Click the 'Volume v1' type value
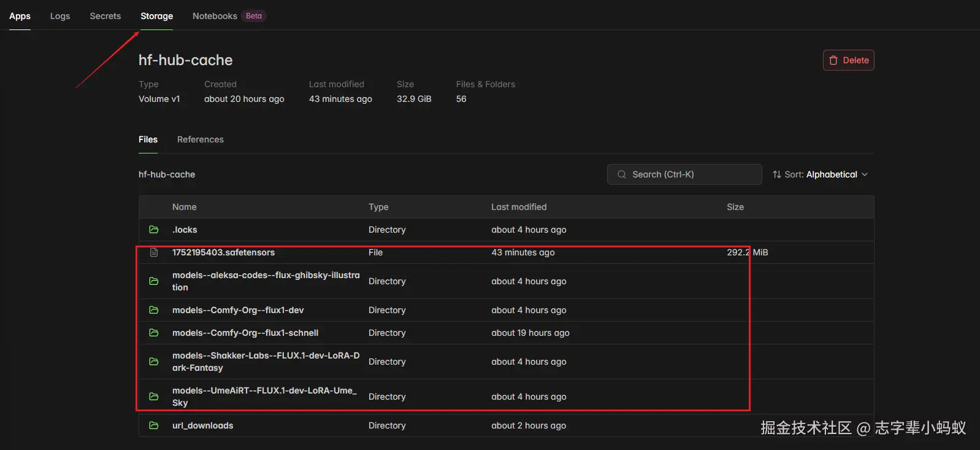The height and width of the screenshot is (450, 980). click(159, 99)
